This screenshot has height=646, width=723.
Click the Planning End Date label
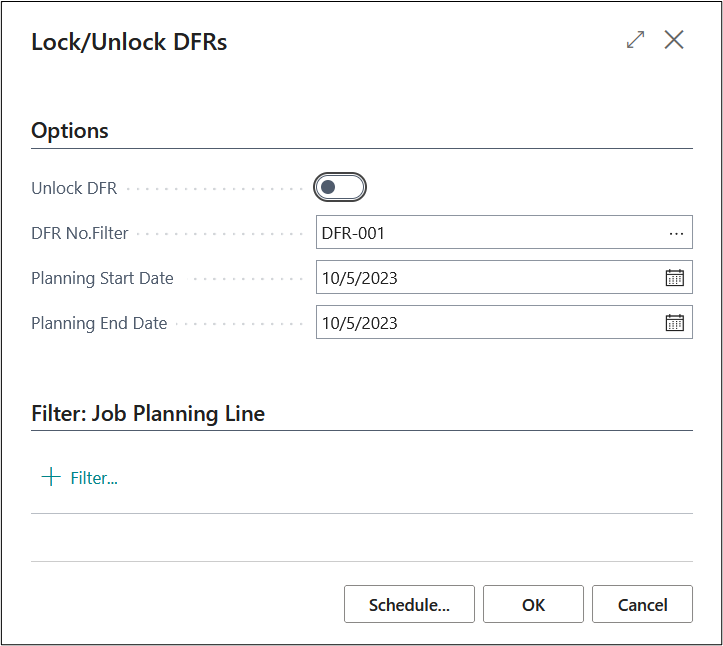[99, 323]
